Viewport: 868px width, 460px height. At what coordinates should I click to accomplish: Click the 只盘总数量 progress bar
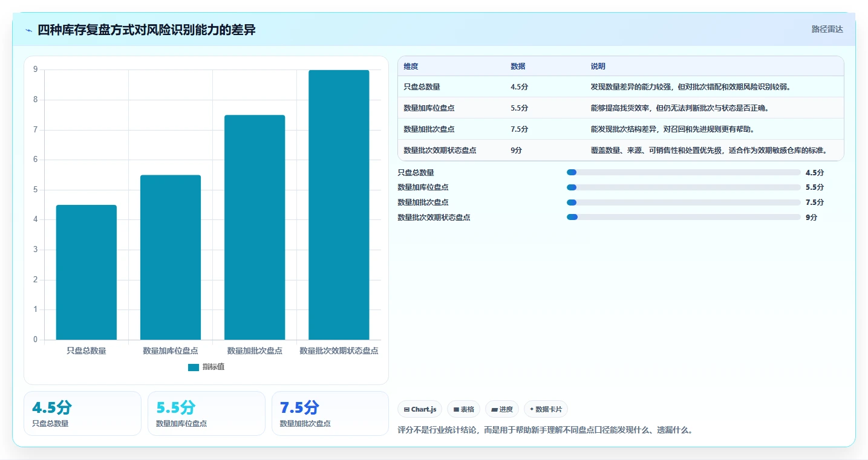pyautogui.click(x=684, y=173)
